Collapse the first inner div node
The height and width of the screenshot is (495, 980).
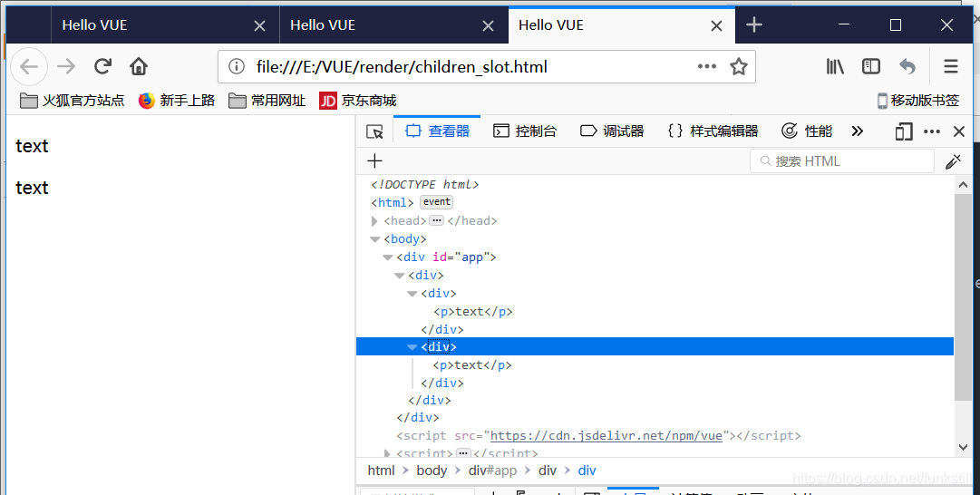click(412, 294)
